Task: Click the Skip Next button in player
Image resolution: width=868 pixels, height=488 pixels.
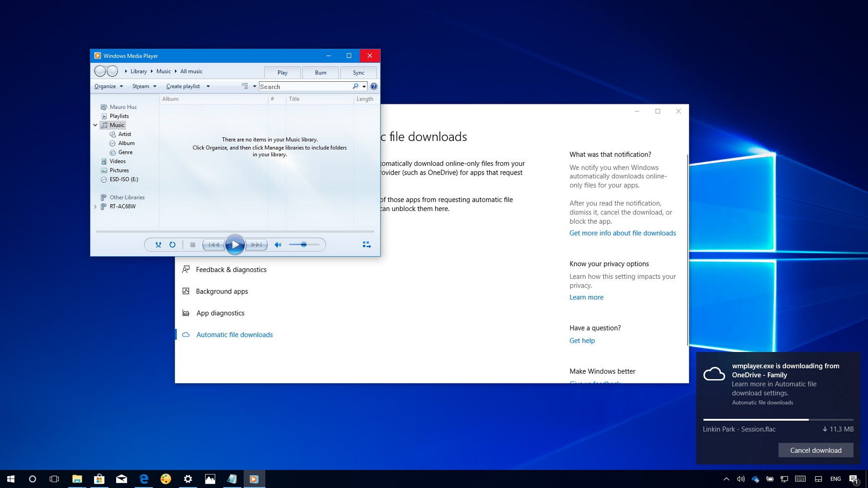Action: click(256, 244)
